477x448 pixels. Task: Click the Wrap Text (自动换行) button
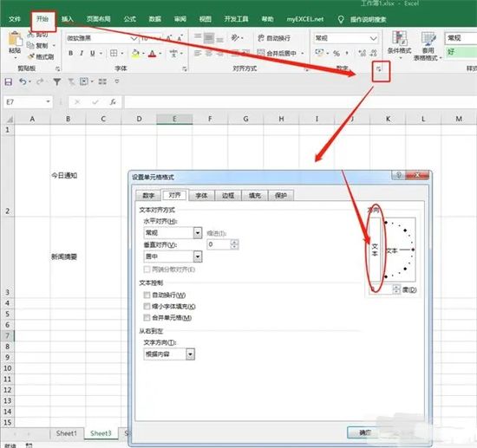point(274,38)
